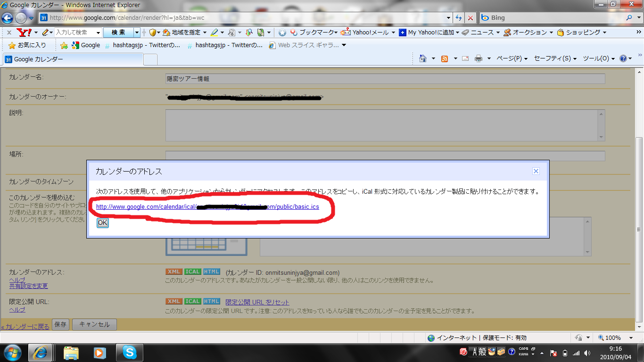Screen dimensions: 644x362
Task: Click the ICAL button for 限定公開 URL
Action: click(x=192, y=302)
